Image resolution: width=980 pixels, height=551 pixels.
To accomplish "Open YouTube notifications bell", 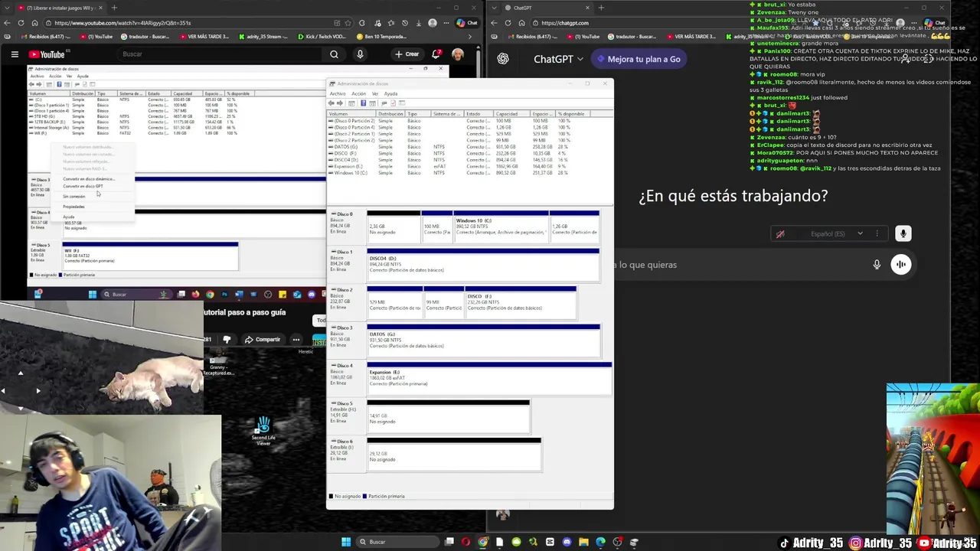I will (436, 54).
